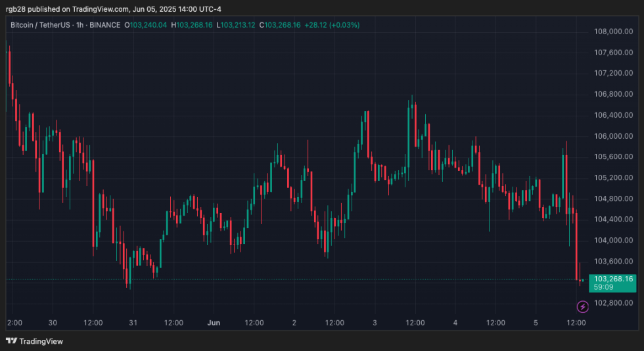This screenshot has width=644, height=351.
Task: Click the 102,800.00 price axis label
Action: (613, 303)
